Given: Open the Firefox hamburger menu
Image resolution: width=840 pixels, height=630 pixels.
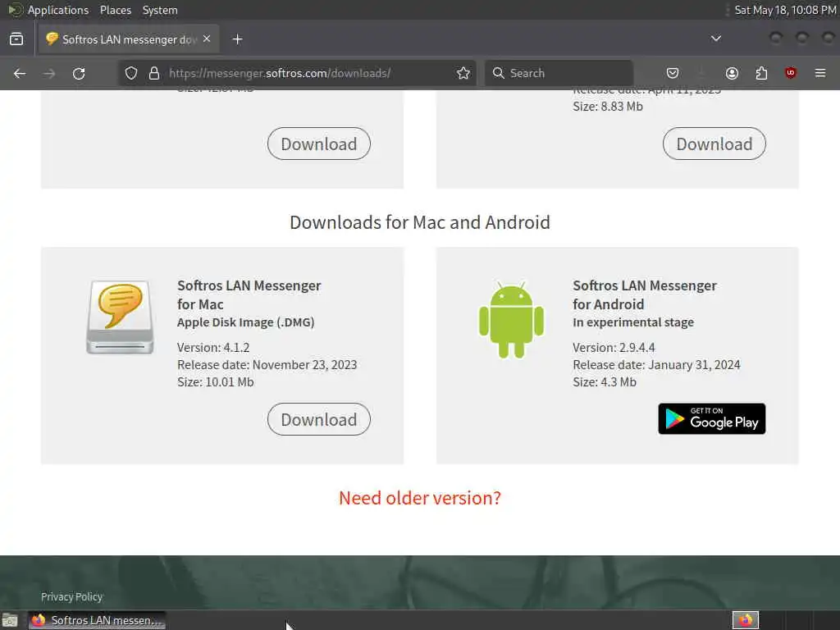Looking at the screenshot, I should [x=820, y=73].
